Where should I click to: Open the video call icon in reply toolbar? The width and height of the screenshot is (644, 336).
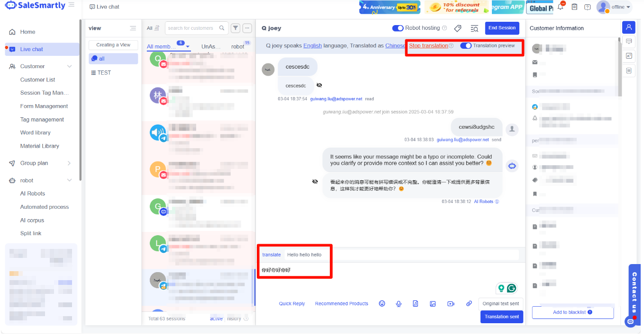(450, 303)
